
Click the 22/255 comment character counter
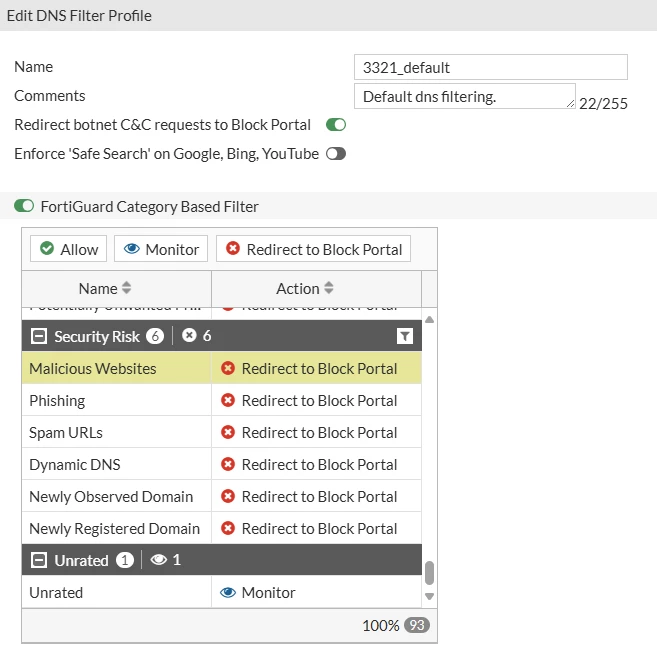click(603, 103)
